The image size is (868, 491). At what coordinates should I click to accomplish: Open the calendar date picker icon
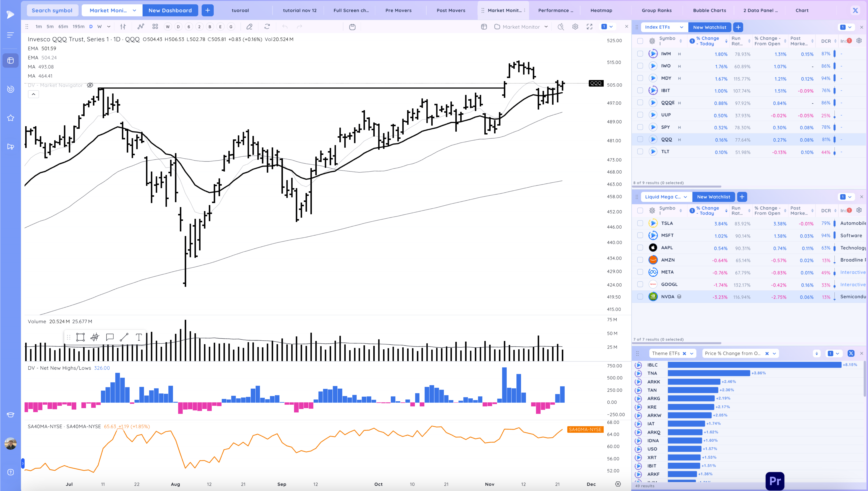[352, 27]
